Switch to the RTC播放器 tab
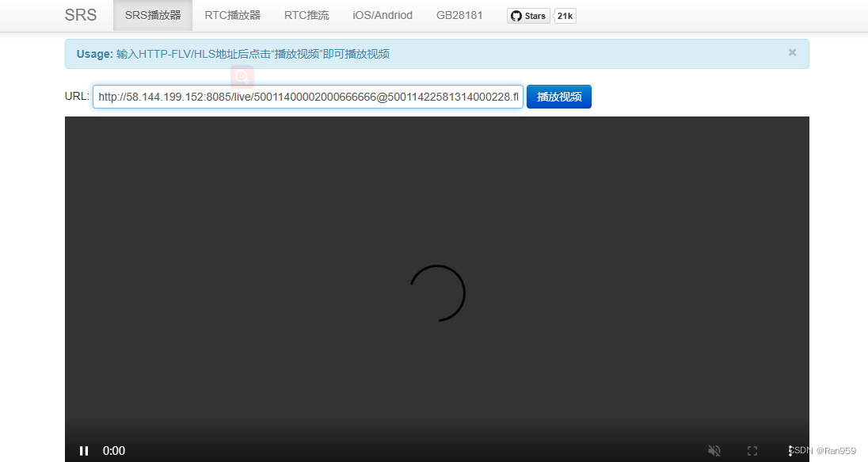Viewport: 868px width, 462px height. pos(232,14)
